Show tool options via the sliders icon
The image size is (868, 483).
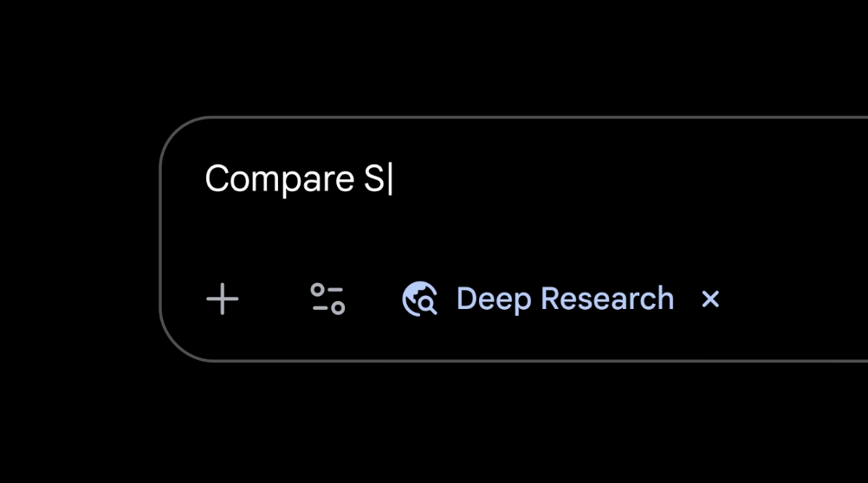click(327, 299)
